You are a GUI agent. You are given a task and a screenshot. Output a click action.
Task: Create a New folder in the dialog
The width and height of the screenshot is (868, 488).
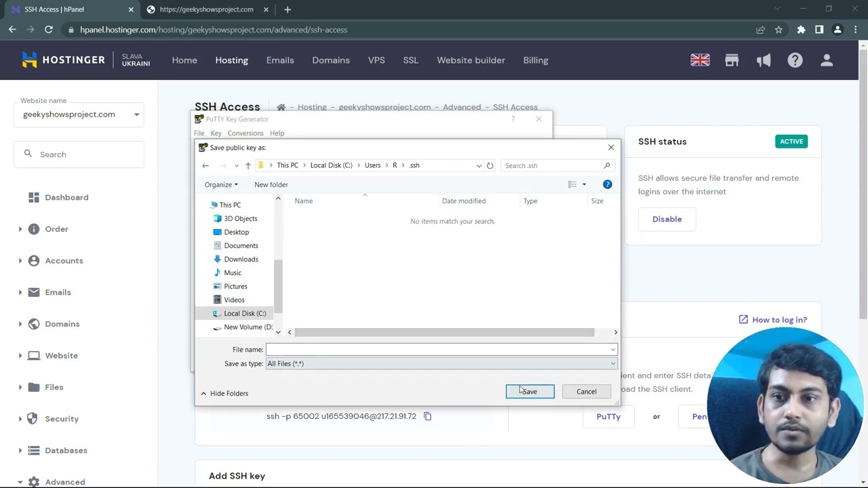pos(271,184)
